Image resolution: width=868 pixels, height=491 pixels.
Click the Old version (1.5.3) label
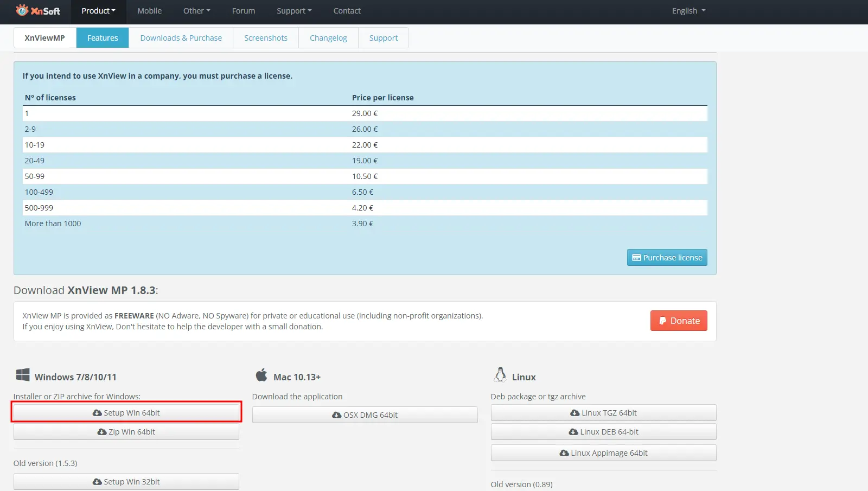click(46, 463)
